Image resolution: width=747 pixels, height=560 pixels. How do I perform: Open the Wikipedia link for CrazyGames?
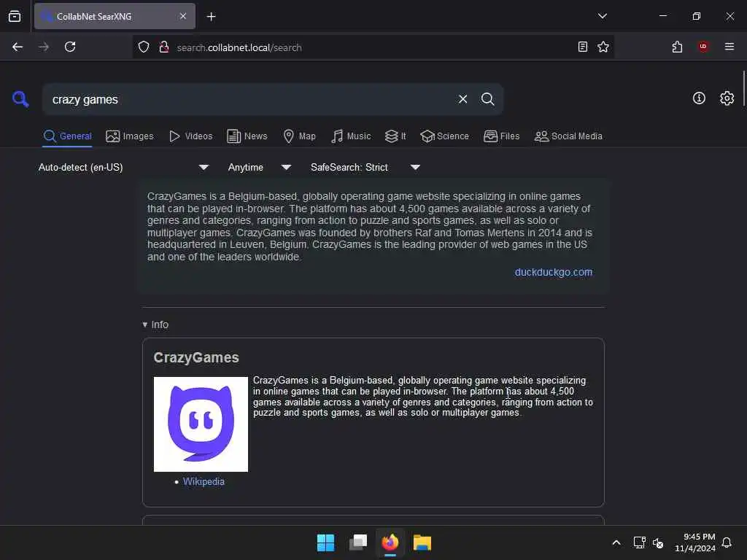pos(204,481)
